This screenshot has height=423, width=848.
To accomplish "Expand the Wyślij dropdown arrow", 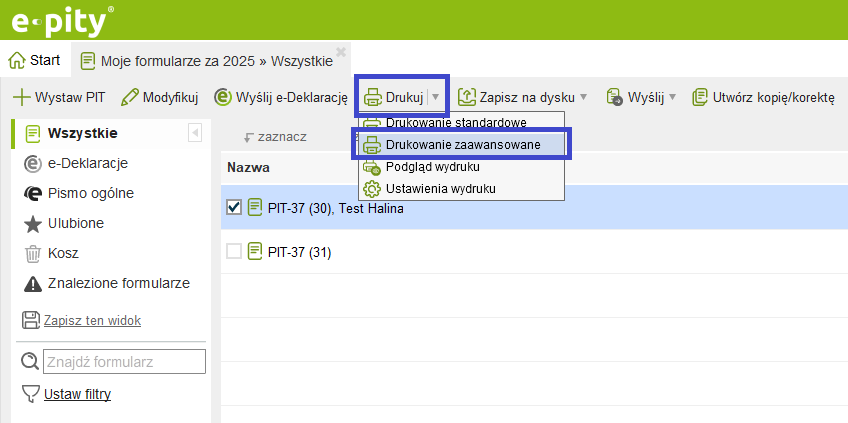I will (672, 97).
